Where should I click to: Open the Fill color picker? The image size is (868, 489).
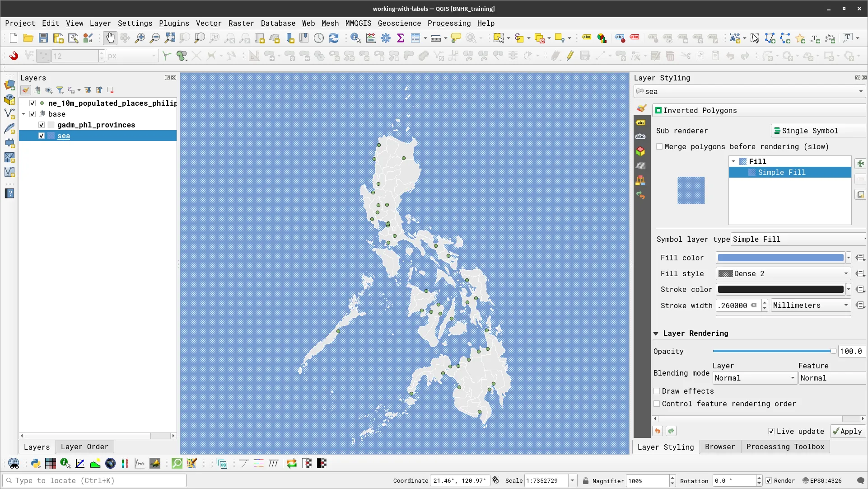click(781, 258)
